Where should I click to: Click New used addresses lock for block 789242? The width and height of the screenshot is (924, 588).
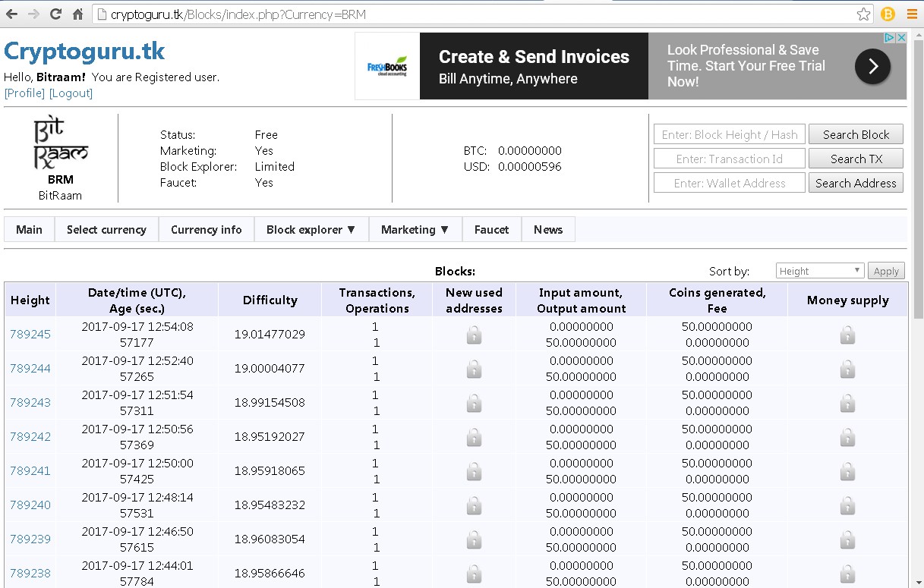[x=474, y=437]
